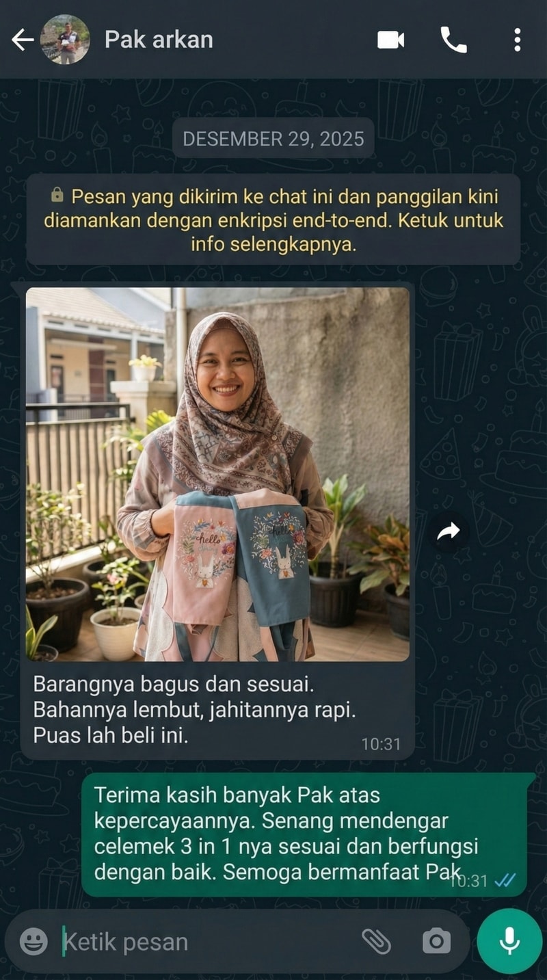Tap the green "Terima kasih banyak Pak" message
547x980 pixels.
tap(304, 834)
